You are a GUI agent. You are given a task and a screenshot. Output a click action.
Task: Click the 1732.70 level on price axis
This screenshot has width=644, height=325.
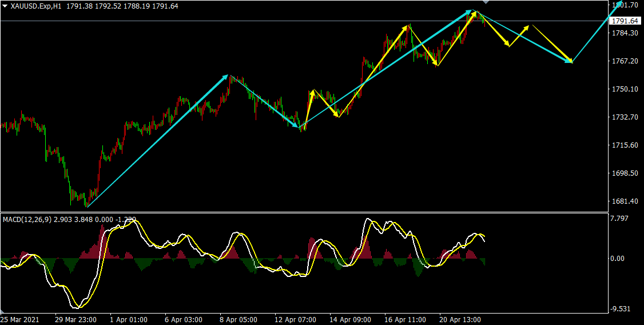coord(625,117)
